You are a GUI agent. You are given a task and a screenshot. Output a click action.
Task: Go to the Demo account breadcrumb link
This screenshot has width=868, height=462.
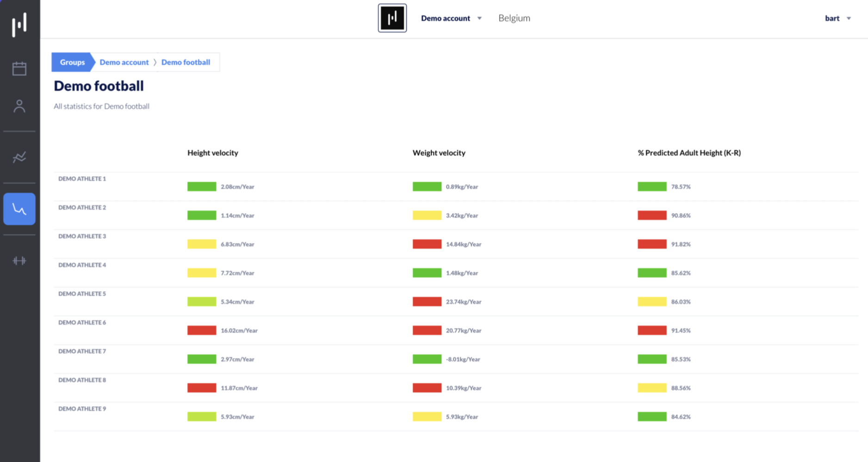[124, 62]
